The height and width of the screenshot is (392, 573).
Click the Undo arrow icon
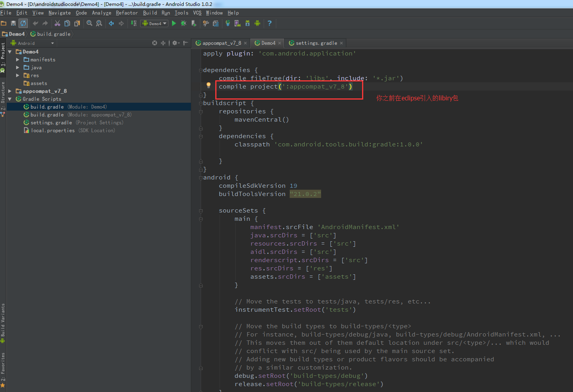[35, 23]
